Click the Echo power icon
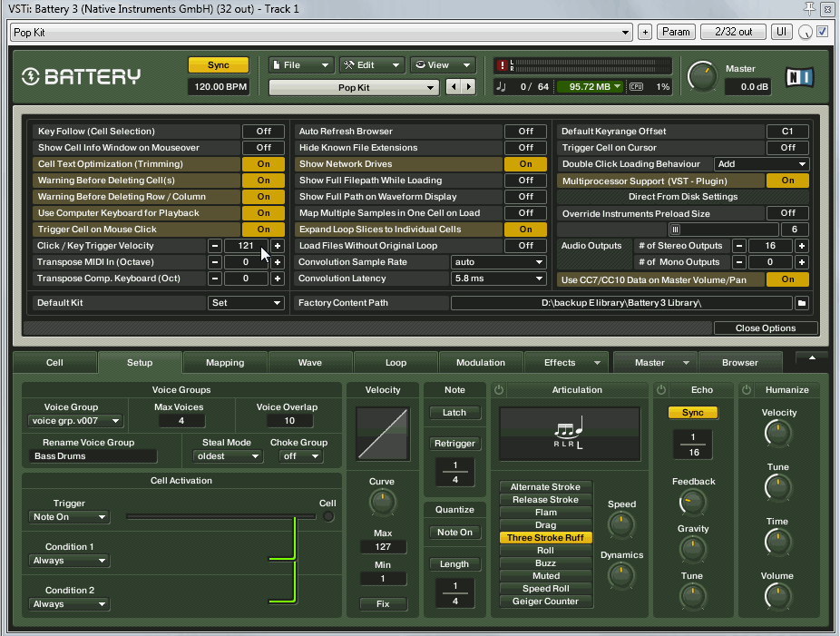This screenshot has width=840, height=636. click(x=661, y=389)
